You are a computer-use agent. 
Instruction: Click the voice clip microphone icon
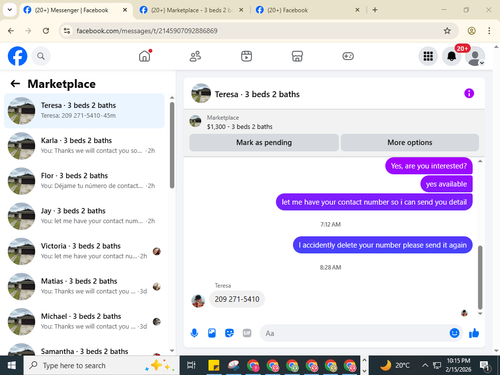pos(194,333)
